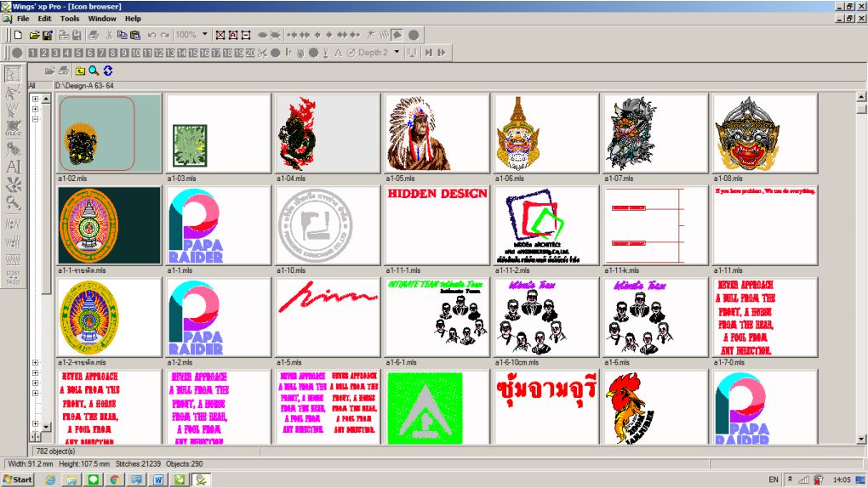The width and height of the screenshot is (868, 488).
Task: Open the Depth 2 dropdown
Action: click(395, 53)
